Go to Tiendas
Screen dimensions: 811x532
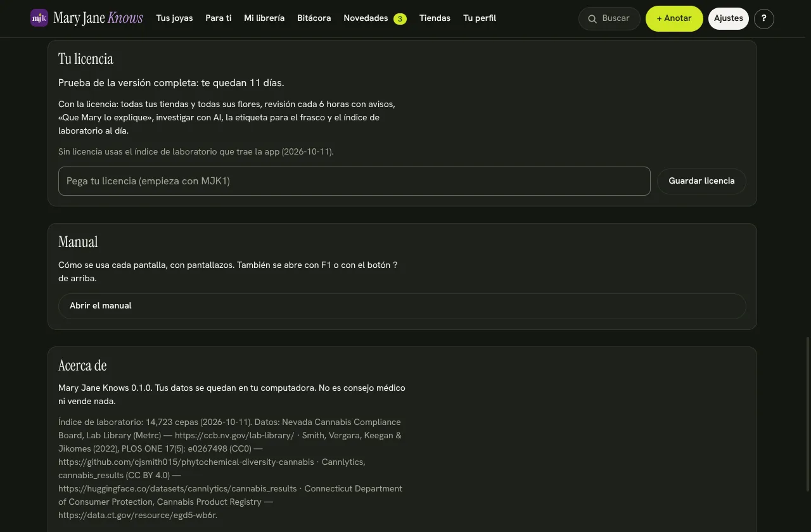pyautogui.click(x=435, y=18)
